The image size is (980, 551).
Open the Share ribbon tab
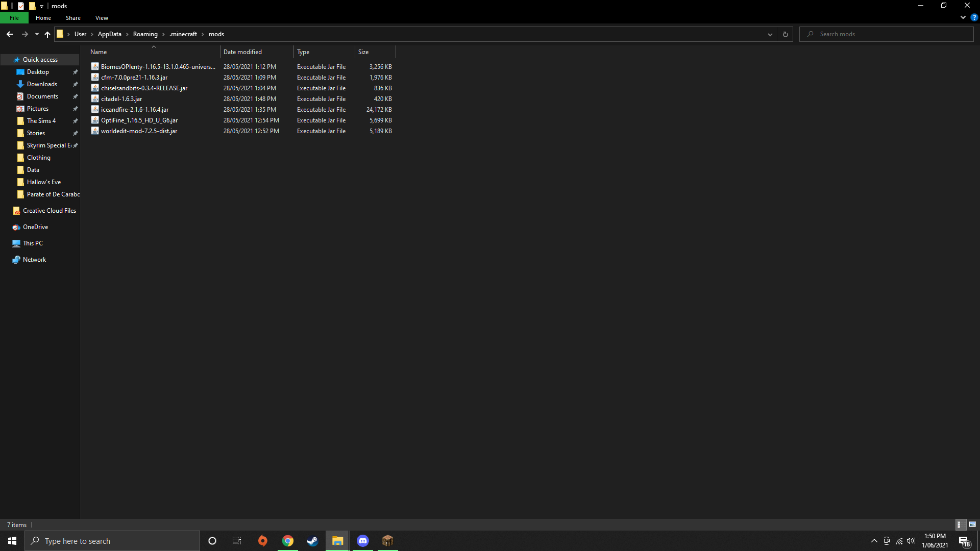click(x=73, y=18)
